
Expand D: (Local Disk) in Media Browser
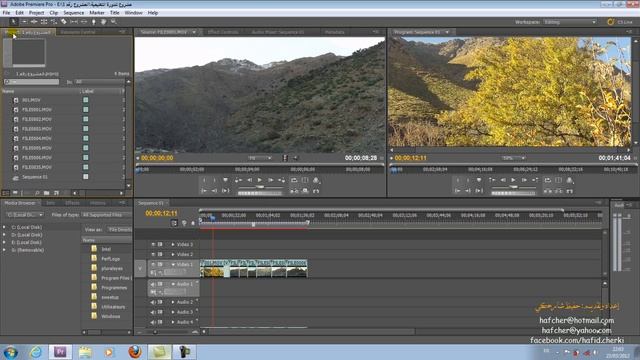(x=4, y=235)
